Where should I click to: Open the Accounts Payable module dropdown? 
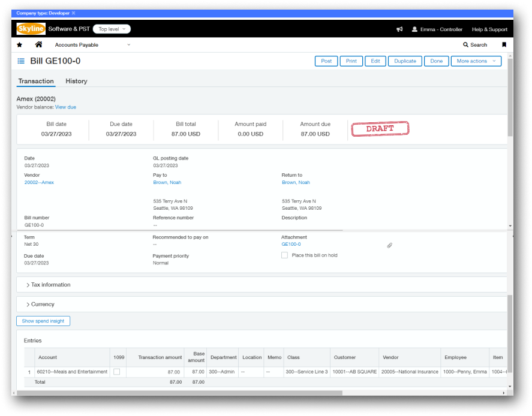92,45
